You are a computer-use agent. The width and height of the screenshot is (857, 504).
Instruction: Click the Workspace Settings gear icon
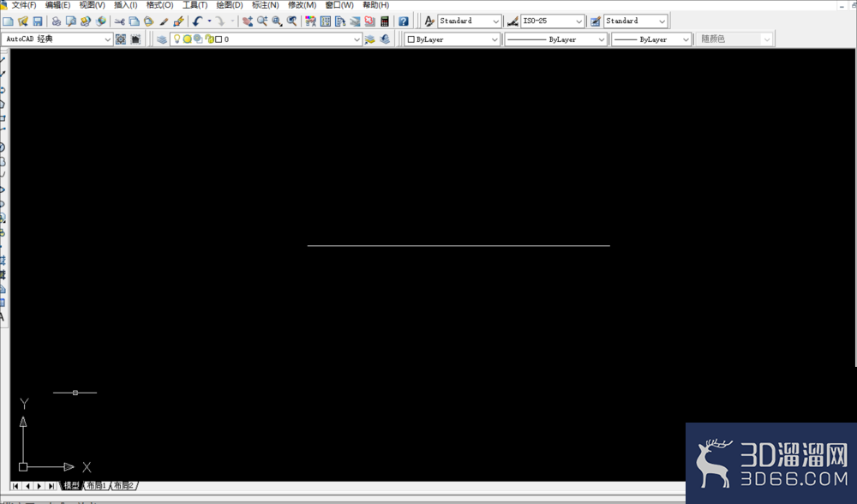[x=121, y=39]
